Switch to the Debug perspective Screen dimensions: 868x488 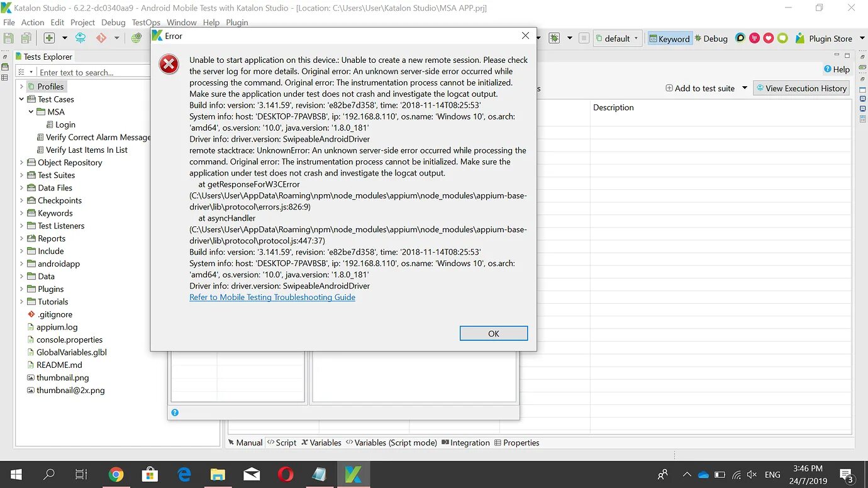click(x=711, y=38)
